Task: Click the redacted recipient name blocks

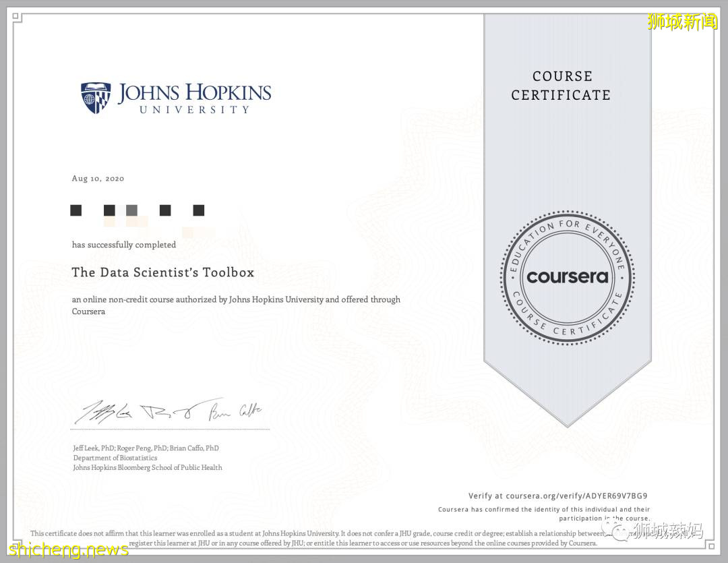Action: coord(138,211)
